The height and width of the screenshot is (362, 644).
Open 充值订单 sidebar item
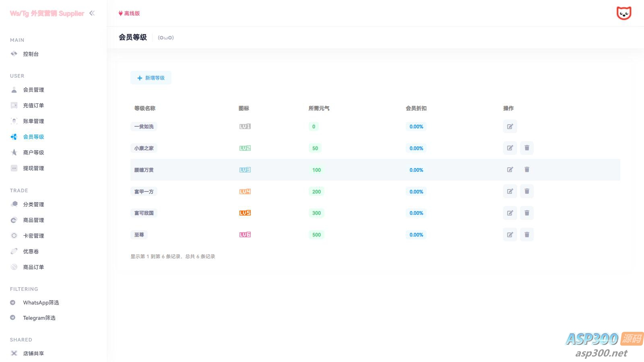(x=33, y=105)
